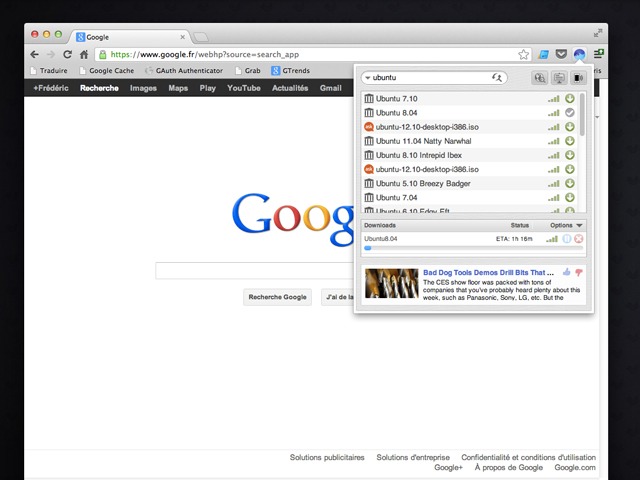Click the Recherche Google button
This screenshot has width=640, height=480.
tap(277, 297)
